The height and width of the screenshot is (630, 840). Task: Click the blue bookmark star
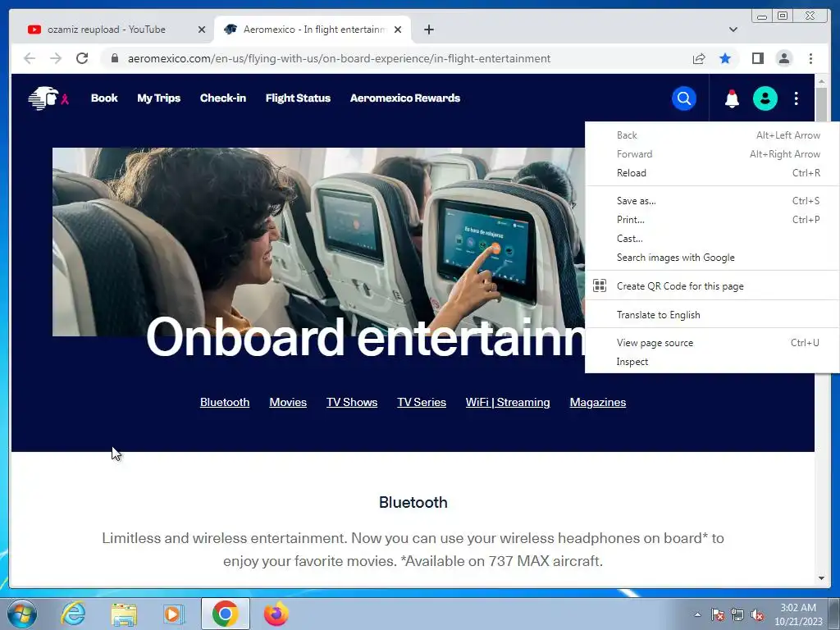coord(725,58)
